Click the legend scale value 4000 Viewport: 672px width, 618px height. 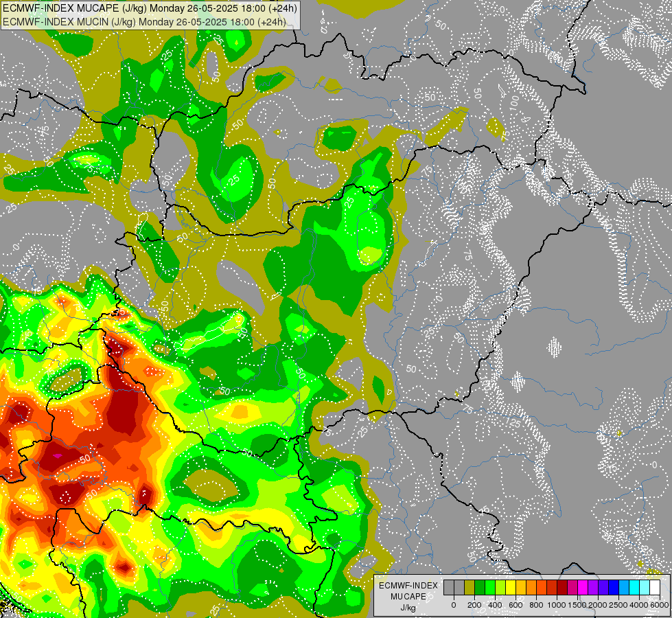click(639, 605)
